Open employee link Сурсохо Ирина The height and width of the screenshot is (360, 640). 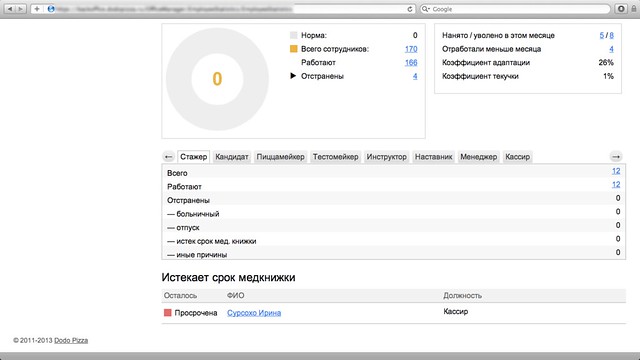point(254,313)
